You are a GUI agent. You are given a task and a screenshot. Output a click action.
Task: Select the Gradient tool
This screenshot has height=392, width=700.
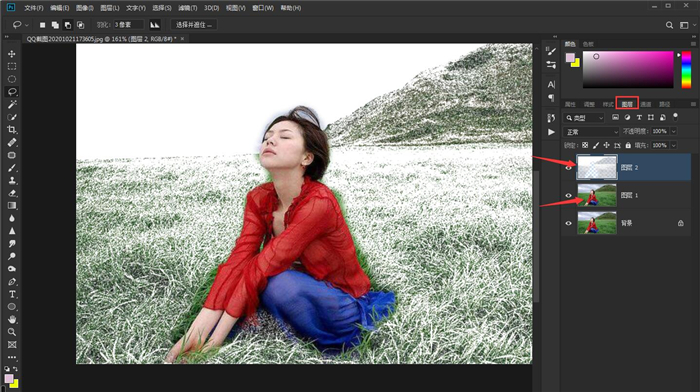coord(12,205)
